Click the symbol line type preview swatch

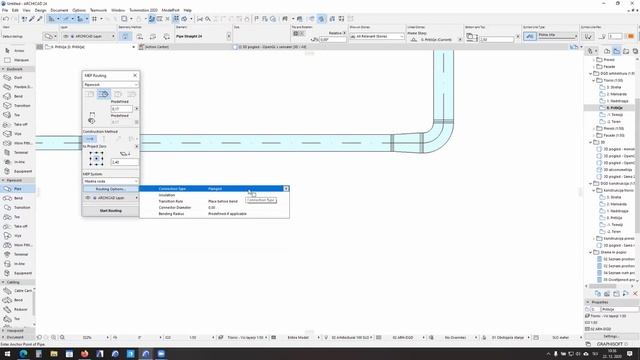click(x=530, y=36)
